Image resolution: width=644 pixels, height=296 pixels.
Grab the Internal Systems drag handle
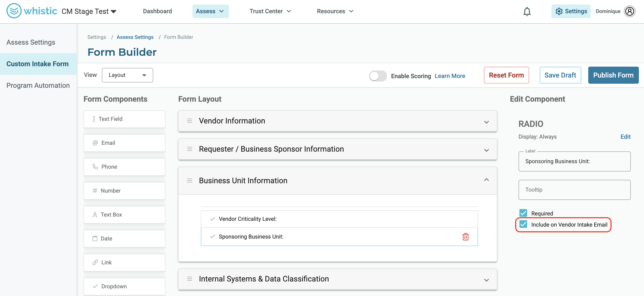190,279
